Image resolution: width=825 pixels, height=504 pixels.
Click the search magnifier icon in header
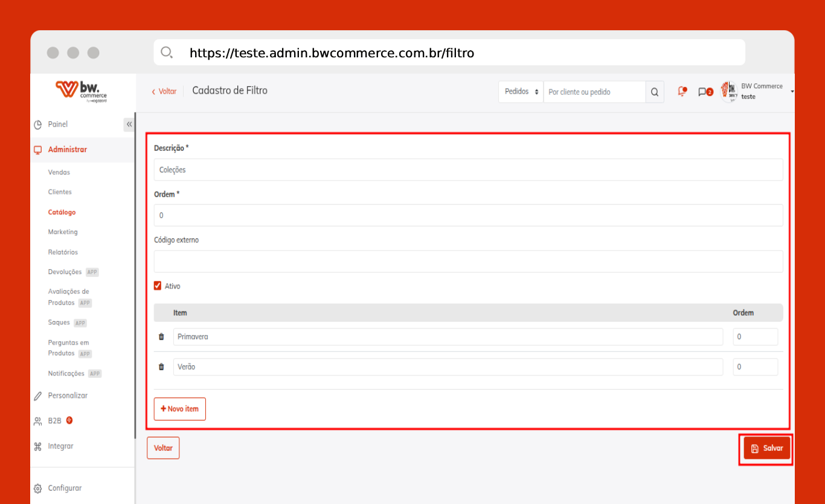tap(655, 92)
